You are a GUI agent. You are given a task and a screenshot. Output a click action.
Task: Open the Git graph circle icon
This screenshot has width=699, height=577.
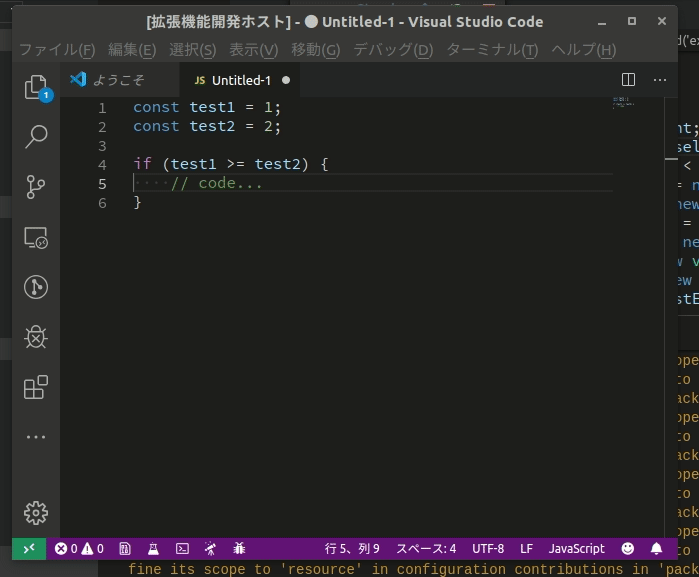36,287
